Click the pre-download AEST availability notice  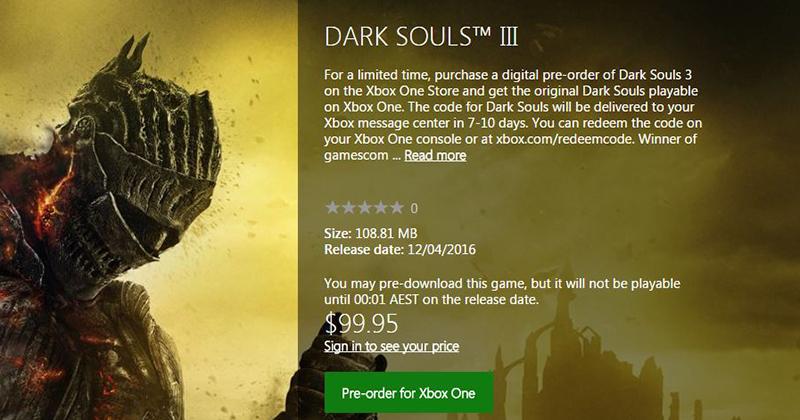[502, 291]
